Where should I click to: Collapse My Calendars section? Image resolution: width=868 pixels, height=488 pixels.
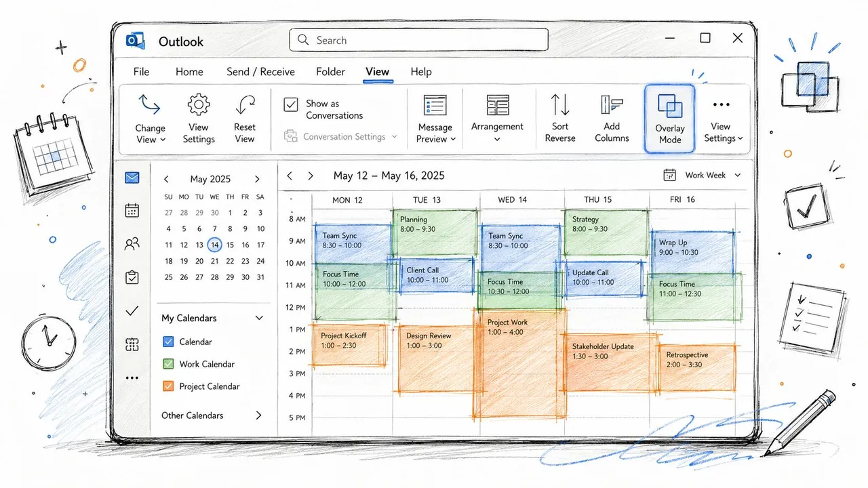258,318
